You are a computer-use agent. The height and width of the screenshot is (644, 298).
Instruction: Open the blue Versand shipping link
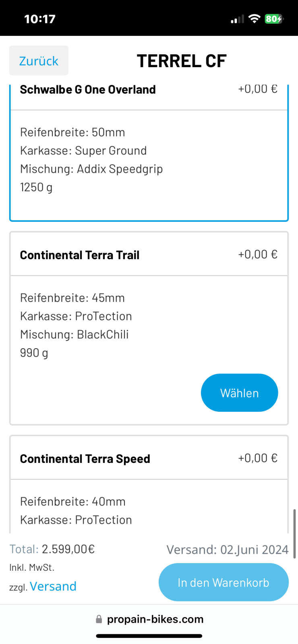pyautogui.click(x=53, y=586)
